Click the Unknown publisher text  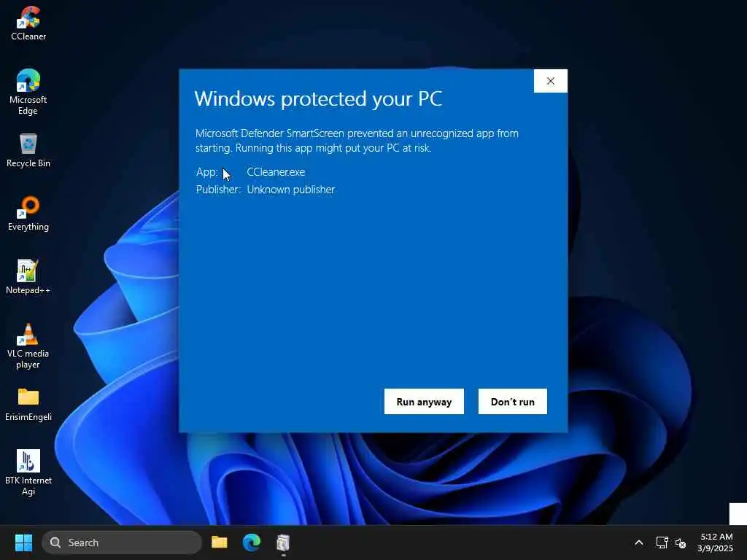[x=290, y=190]
